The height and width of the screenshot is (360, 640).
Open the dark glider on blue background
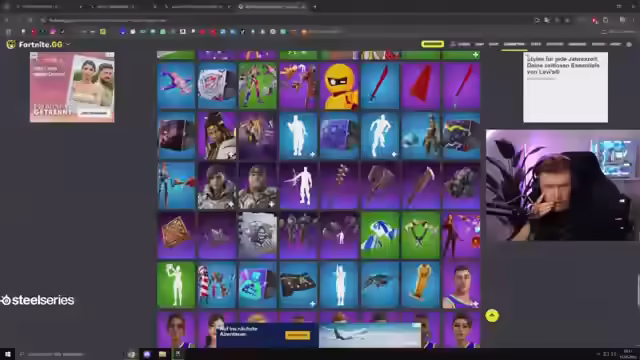pyautogui.click(x=380, y=285)
